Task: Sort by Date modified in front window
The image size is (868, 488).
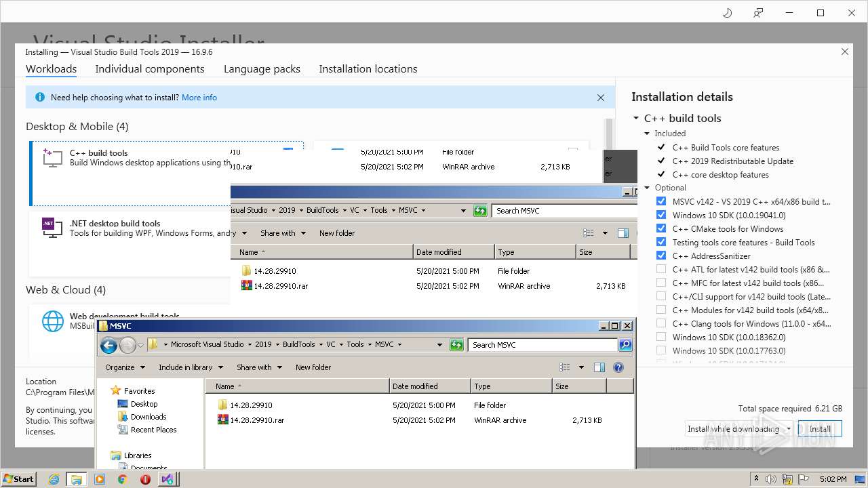Action: tap(430, 386)
